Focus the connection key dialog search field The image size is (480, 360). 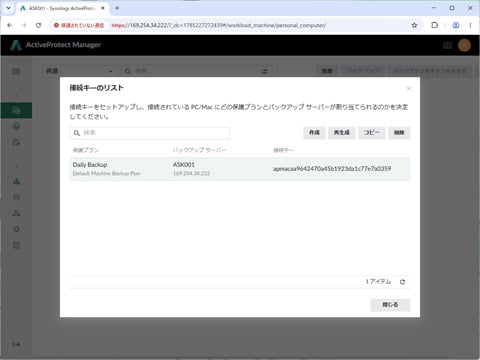point(150,133)
